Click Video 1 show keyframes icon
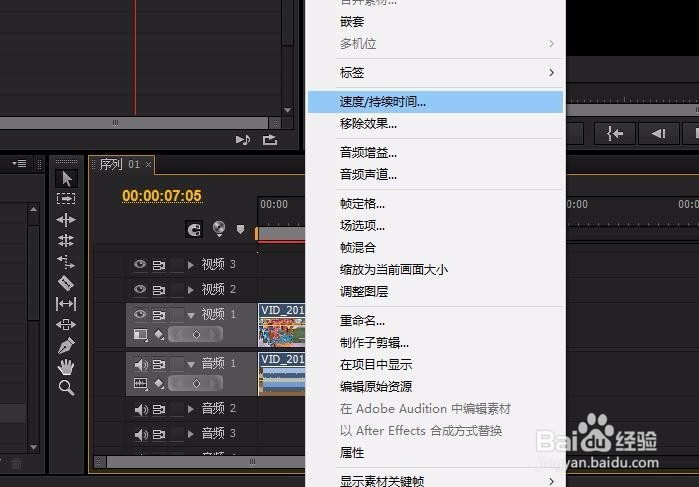Screen dimensions: 699x487 click(x=159, y=334)
